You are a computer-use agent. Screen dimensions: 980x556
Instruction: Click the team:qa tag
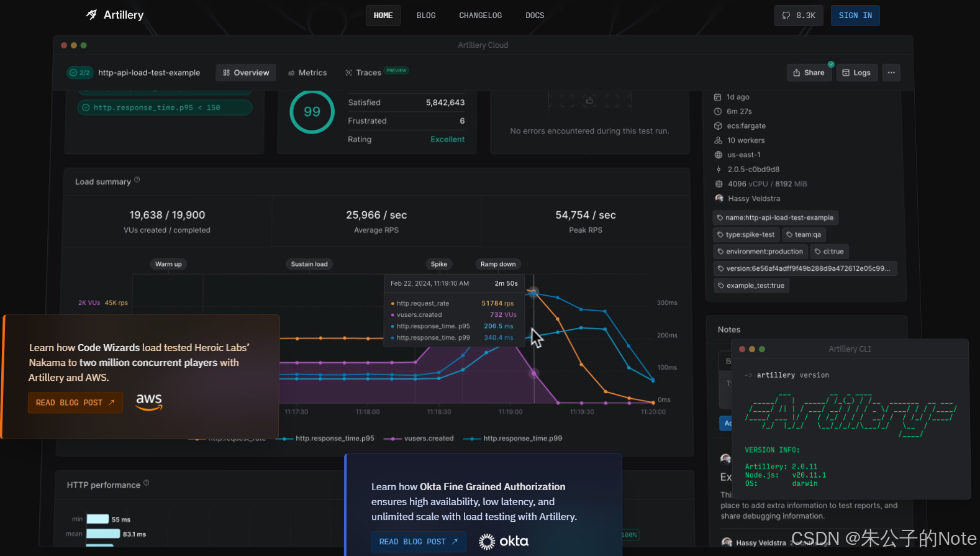point(804,235)
